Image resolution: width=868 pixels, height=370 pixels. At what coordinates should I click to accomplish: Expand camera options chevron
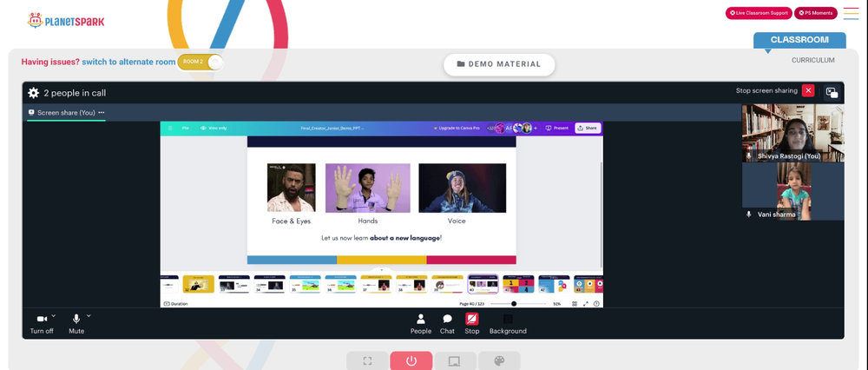click(54, 316)
